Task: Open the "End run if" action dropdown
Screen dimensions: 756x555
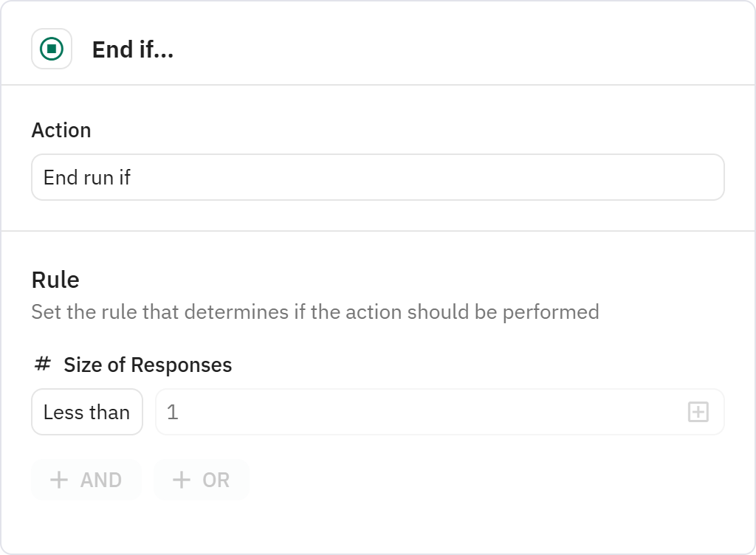Action: [377, 177]
